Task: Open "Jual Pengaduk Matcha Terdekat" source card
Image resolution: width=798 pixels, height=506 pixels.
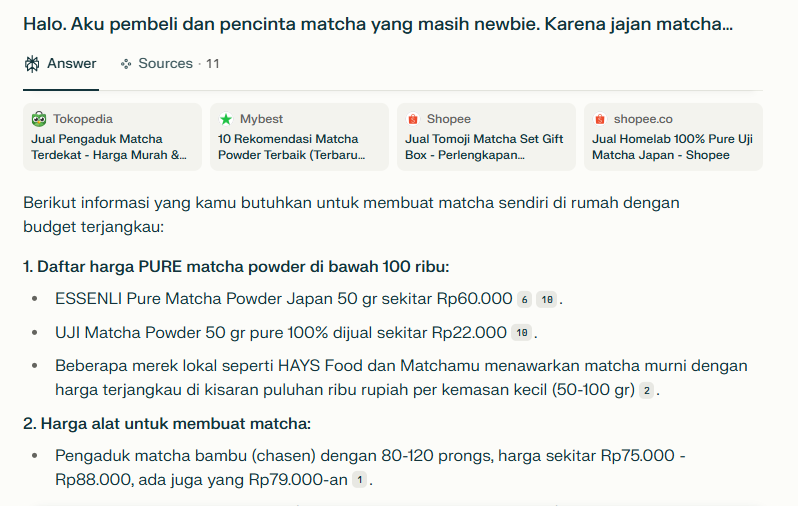Action: click(x=111, y=147)
